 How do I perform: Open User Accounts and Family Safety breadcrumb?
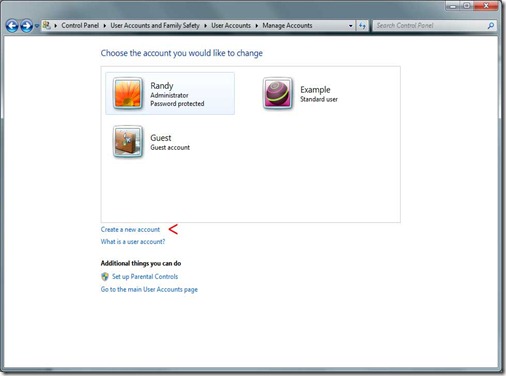point(155,25)
